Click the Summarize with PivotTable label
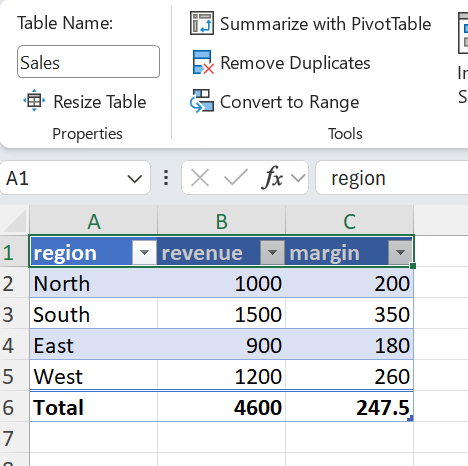468x466 pixels. pyautogui.click(x=326, y=24)
